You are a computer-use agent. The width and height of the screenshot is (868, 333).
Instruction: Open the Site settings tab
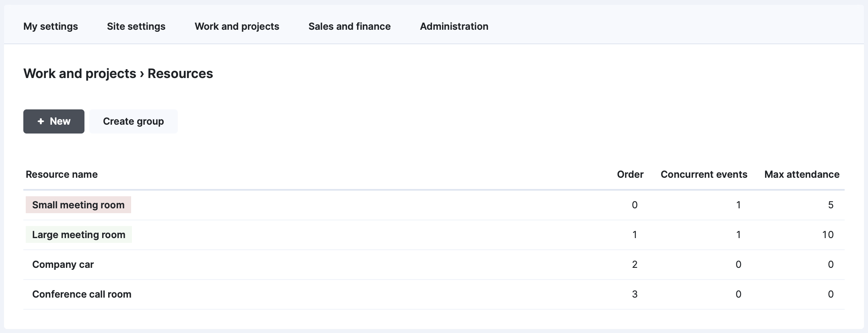click(136, 27)
